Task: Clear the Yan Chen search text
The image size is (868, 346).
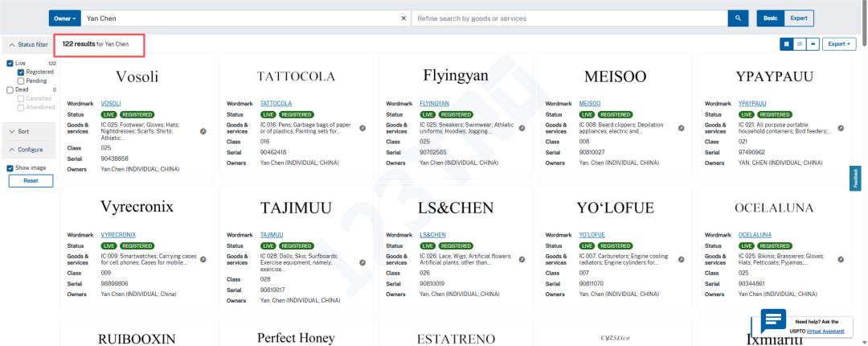Action: coord(403,19)
